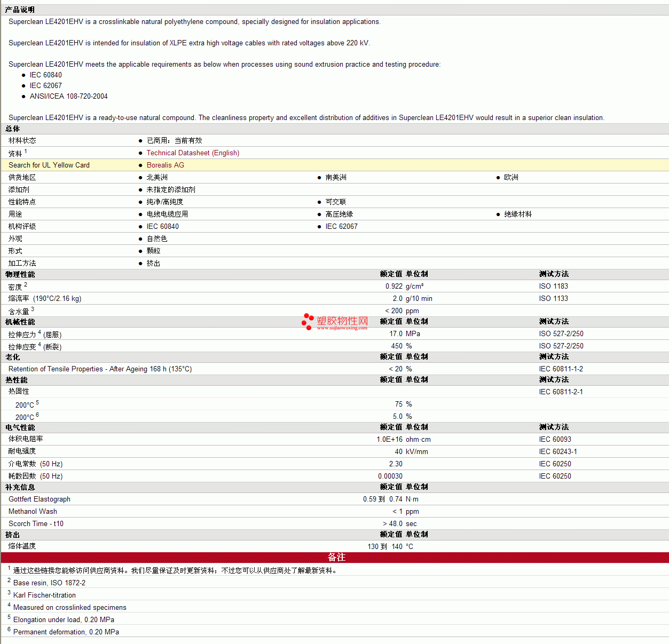
Task: Select the footnote 'Karl Fischer-titration'
Action: pyautogui.click(x=44, y=595)
